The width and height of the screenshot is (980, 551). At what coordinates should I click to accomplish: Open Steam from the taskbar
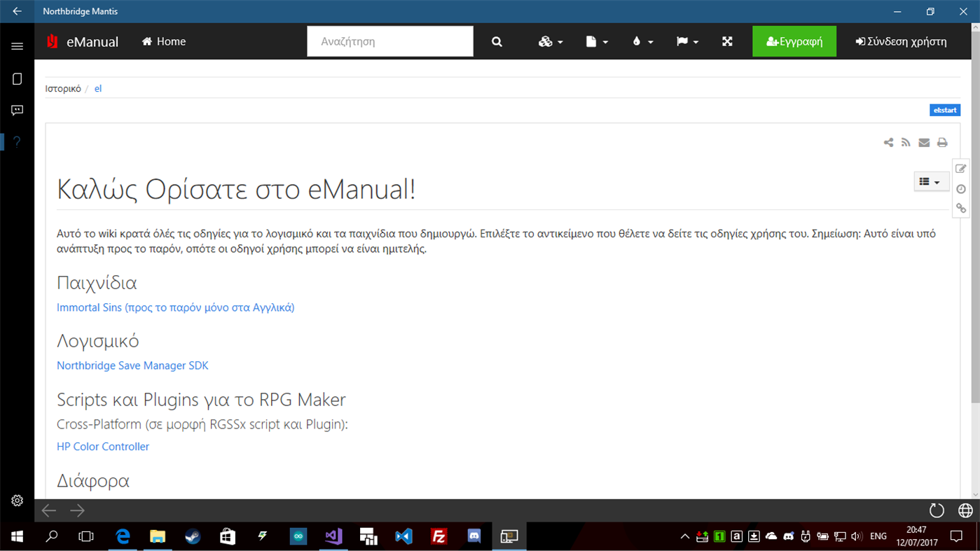point(193,537)
